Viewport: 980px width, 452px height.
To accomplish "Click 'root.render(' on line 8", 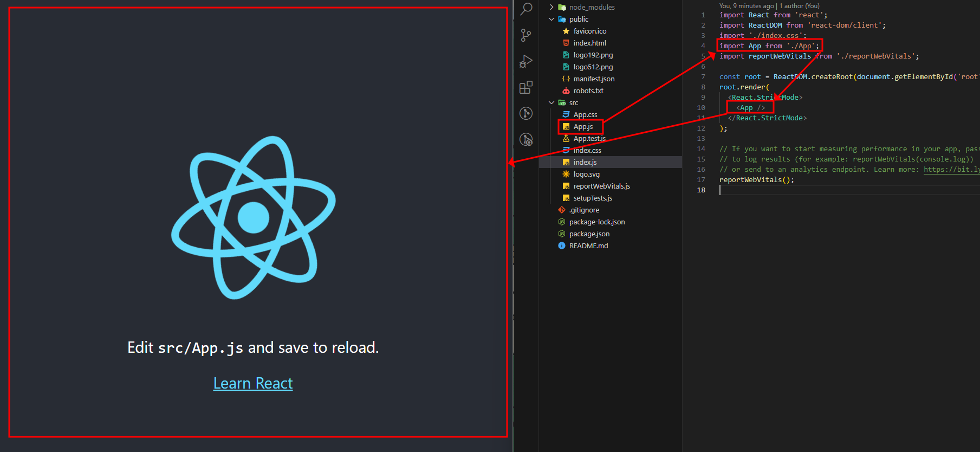I will click(x=744, y=87).
